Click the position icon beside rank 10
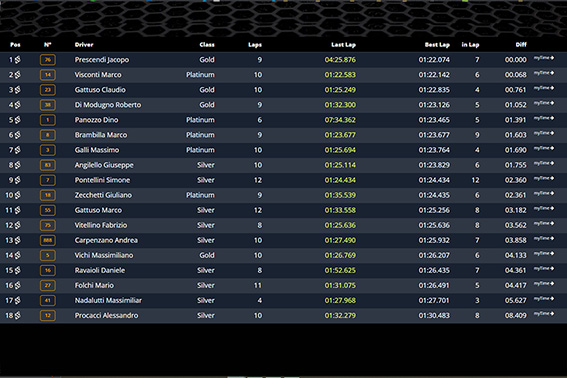 [x=17, y=195]
